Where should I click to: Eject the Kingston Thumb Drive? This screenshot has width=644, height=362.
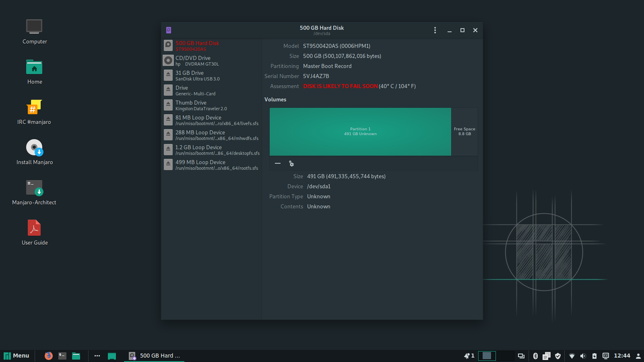169,105
